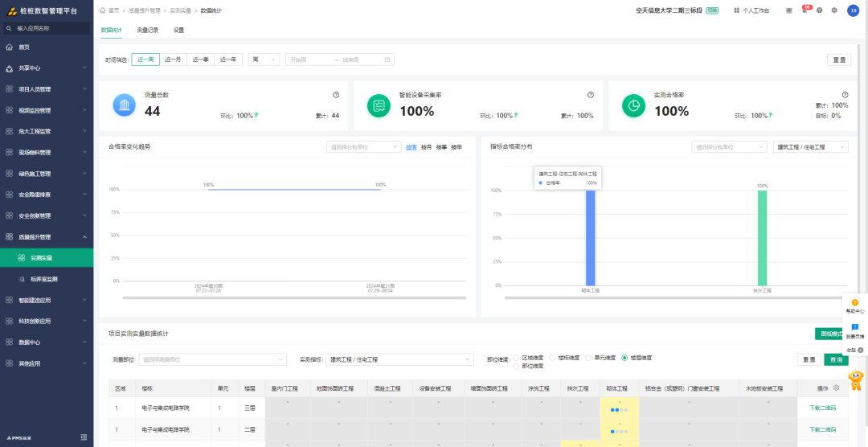Image resolution: width=868 pixels, height=447 pixels.
Task: Click 下载二维码 link for 三层 row
Action: (822, 408)
